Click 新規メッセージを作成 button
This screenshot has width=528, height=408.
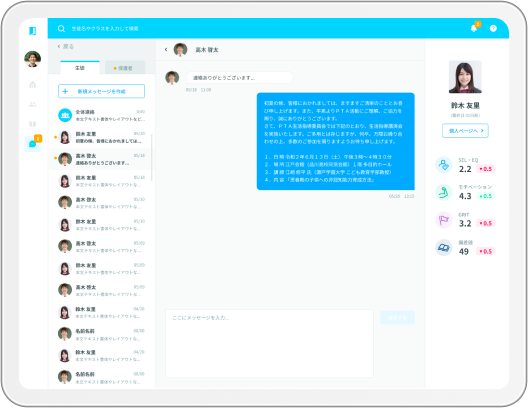point(101,91)
